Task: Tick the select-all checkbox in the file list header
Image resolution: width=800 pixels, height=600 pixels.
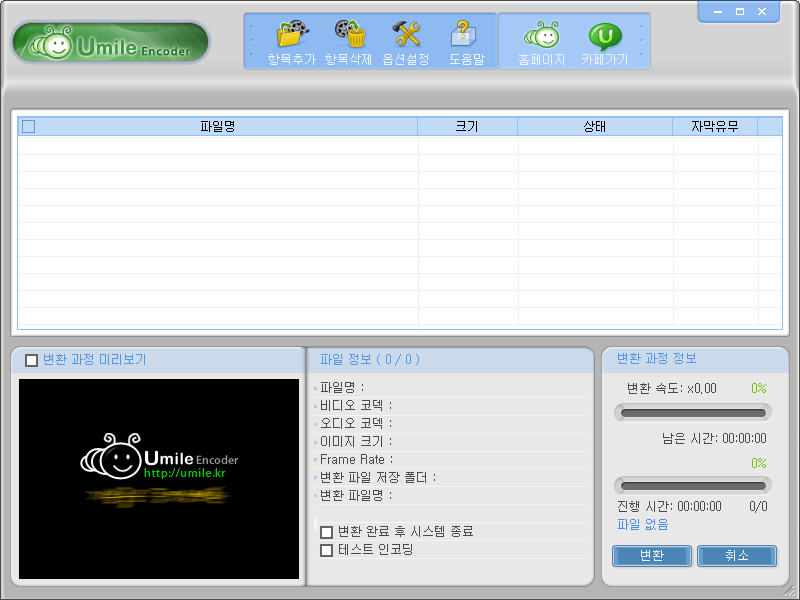Action: pos(29,127)
